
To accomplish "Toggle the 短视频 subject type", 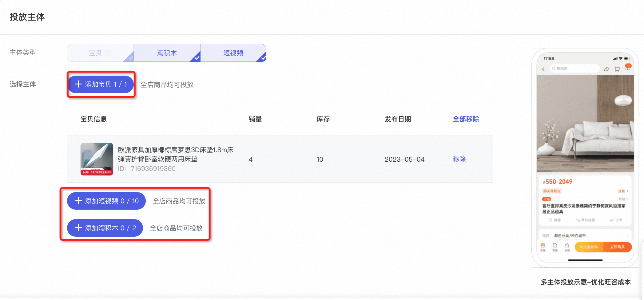I will point(233,53).
